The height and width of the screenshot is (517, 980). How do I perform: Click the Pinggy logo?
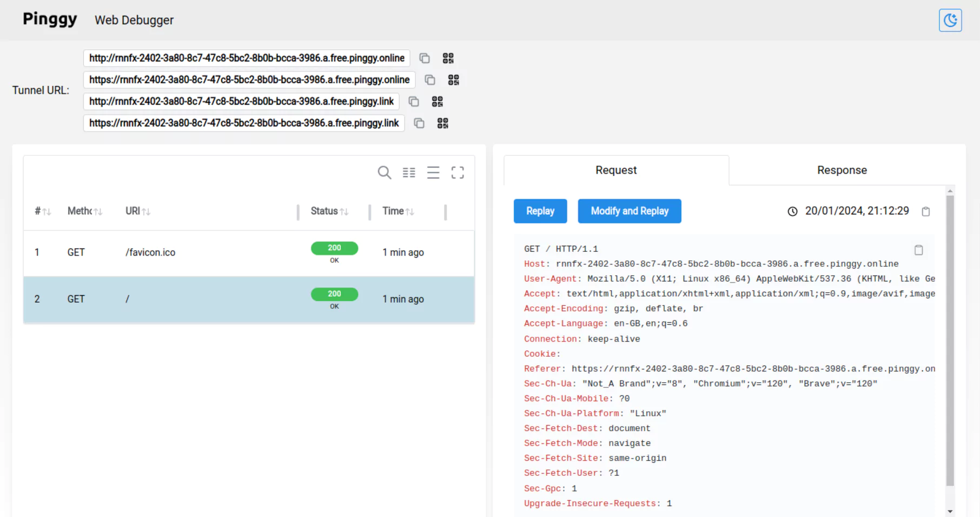pyautogui.click(x=50, y=19)
